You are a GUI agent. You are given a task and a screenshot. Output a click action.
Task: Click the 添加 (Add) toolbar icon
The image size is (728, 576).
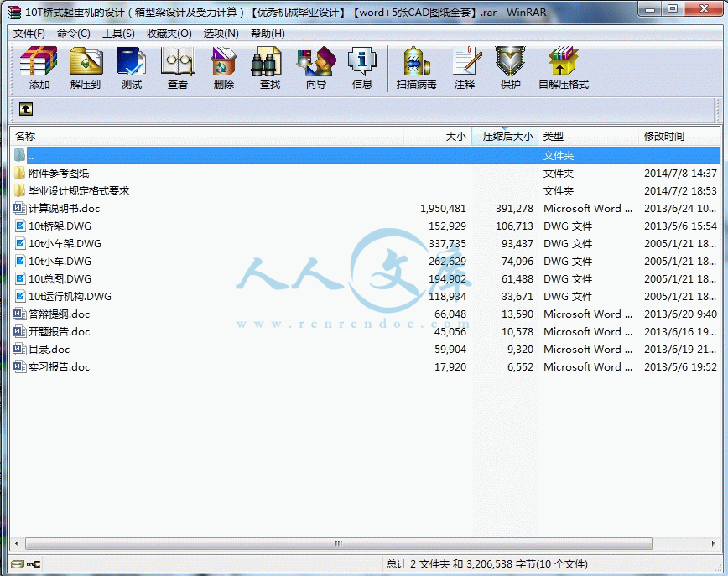(39, 61)
